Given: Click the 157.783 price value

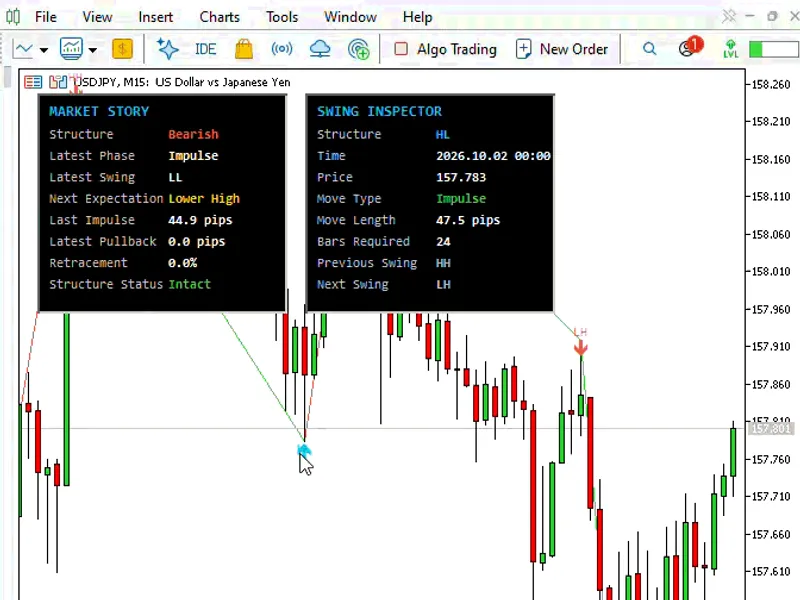Looking at the screenshot, I should 461,177.
